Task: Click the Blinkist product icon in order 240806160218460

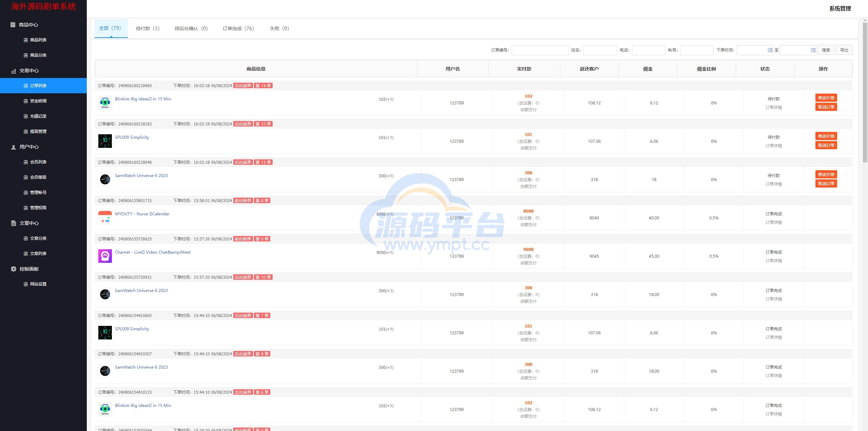Action: [x=105, y=103]
